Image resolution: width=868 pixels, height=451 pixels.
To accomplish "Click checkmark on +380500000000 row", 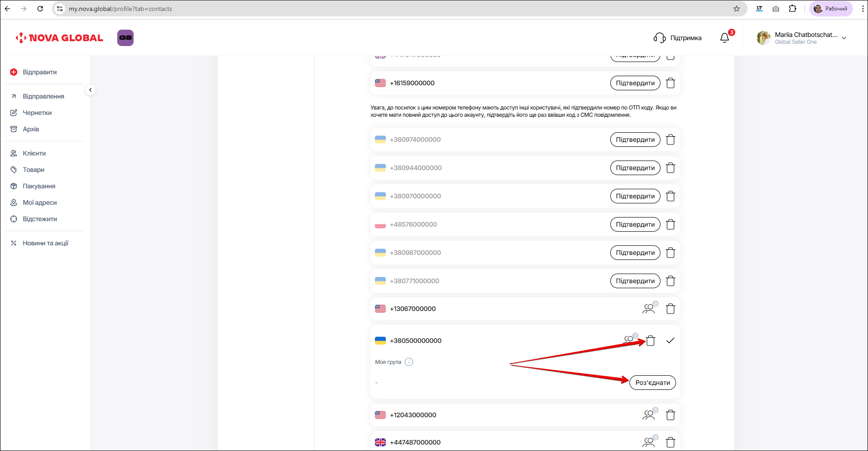I will (670, 341).
